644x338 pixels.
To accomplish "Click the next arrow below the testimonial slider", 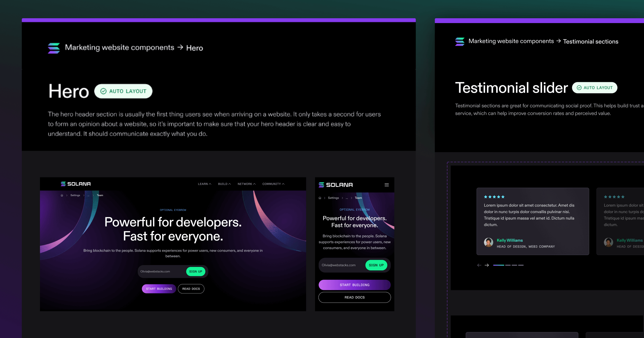I will click(487, 265).
